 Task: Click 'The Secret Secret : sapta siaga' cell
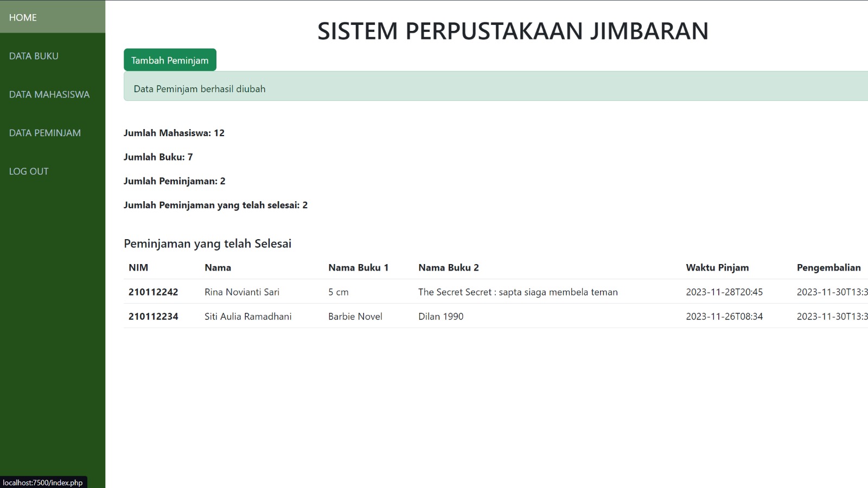(x=518, y=292)
